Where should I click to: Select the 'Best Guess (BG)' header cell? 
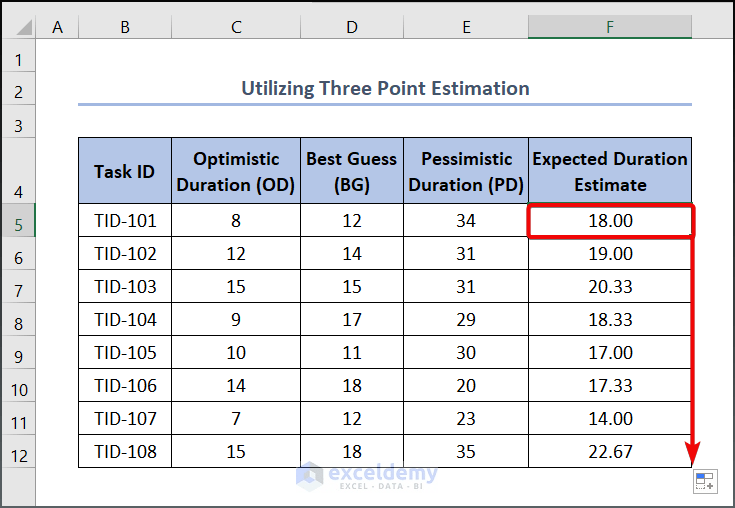[352, 171]
